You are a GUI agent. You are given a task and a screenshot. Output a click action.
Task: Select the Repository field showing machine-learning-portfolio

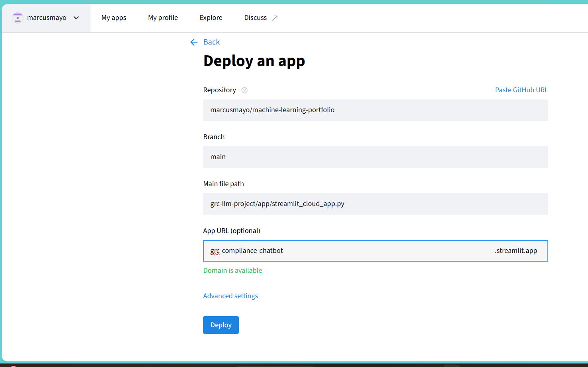[x=375, y=110]
